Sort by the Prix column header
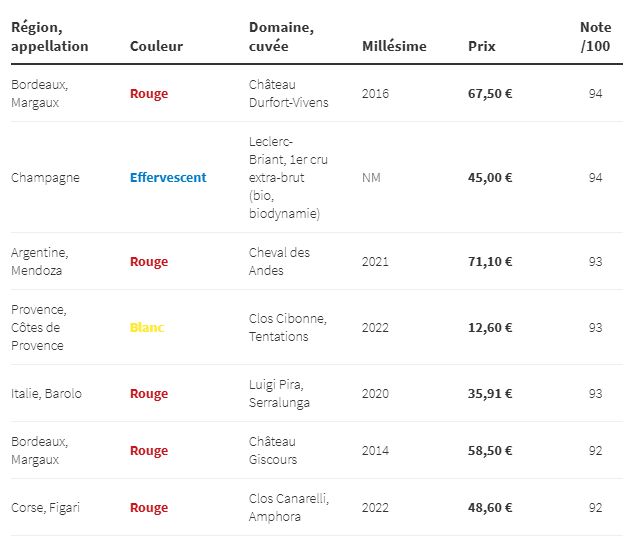This screenshot has width=623, height=536. [x=482, y=46]
